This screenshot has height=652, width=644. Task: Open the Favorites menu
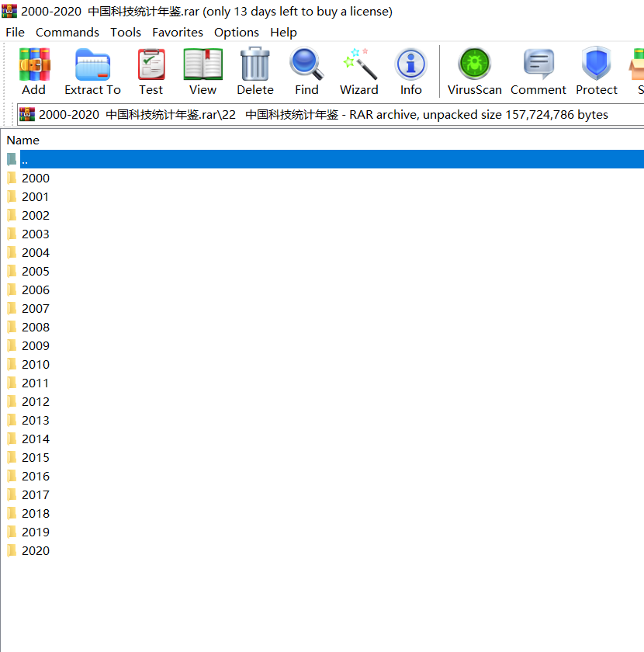tap(178, 33)
